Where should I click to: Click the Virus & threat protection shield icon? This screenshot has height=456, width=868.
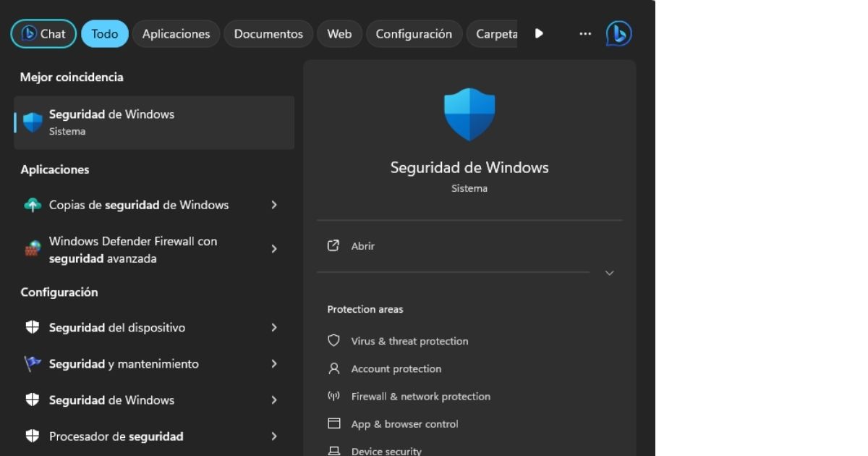click(333, 340)
